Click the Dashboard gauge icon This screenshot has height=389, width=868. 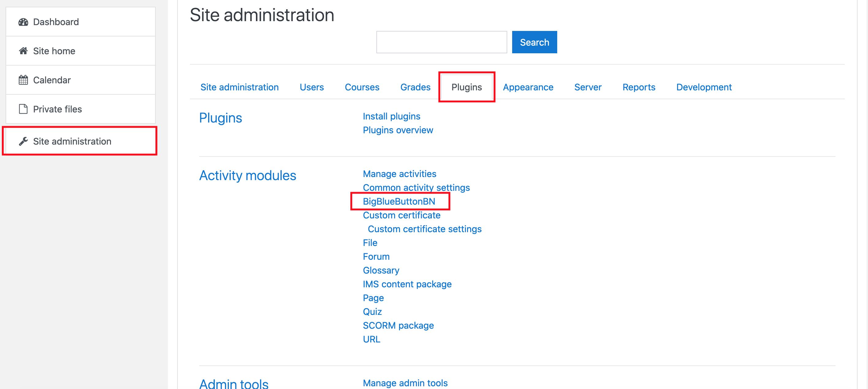click(23, 22)
